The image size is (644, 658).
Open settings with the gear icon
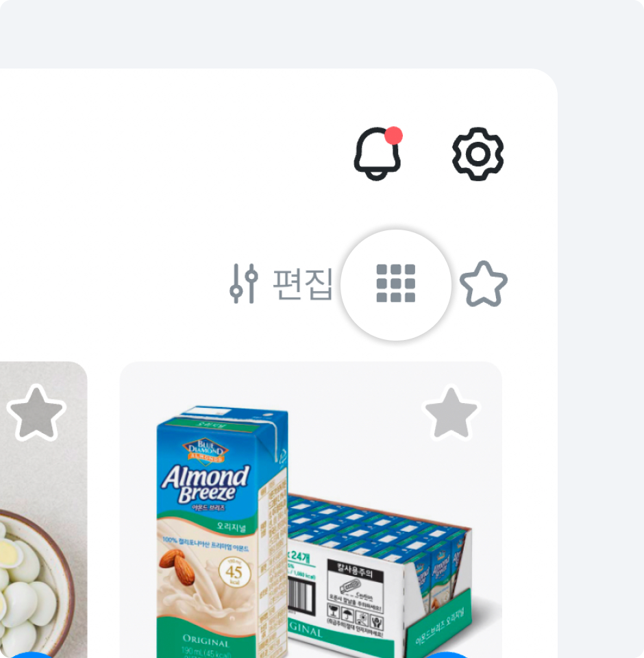(478, 154)
